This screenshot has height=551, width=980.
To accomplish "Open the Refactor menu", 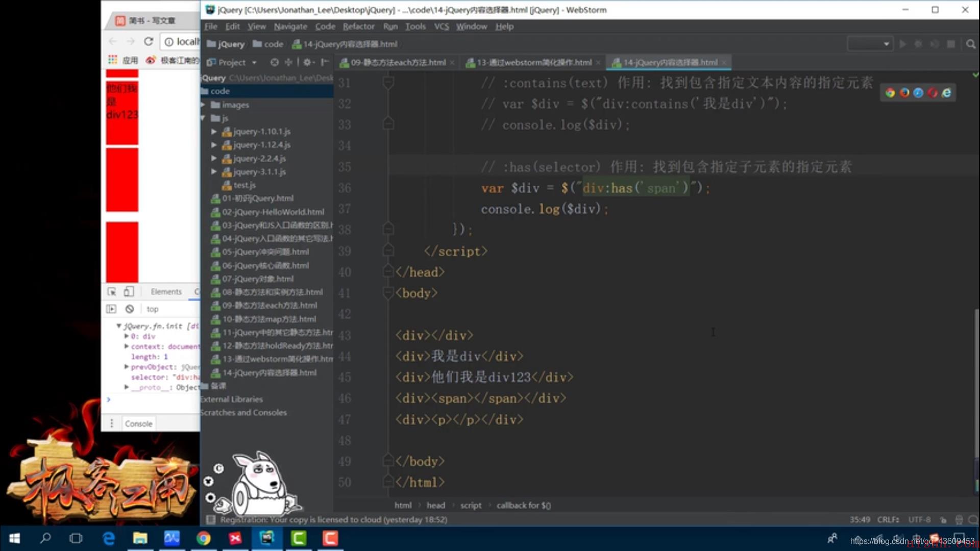I will (358, 26).
